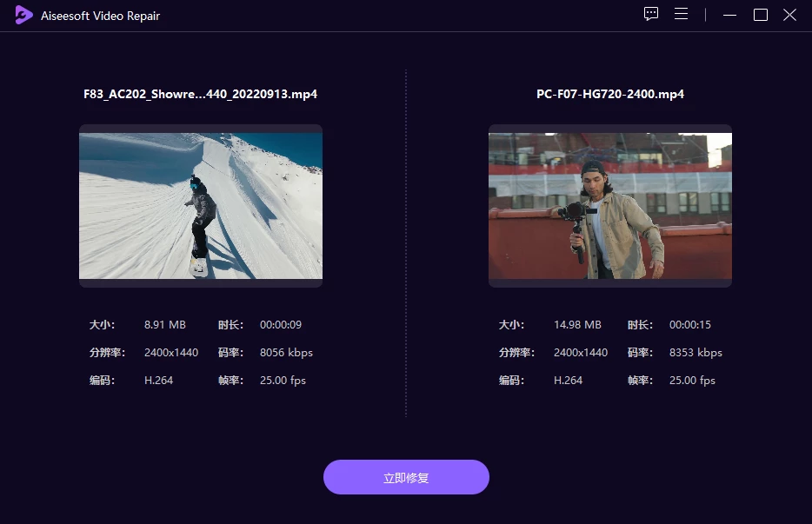Maximize the application window
The width and height of the screenshot is (812, 524).
coord(760,15)
